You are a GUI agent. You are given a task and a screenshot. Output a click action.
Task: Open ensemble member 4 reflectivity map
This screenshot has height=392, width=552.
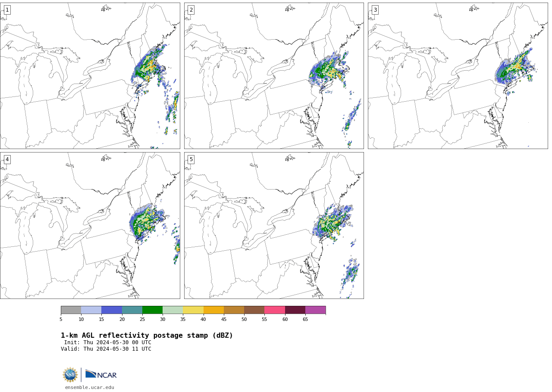(x=90, y=225)
